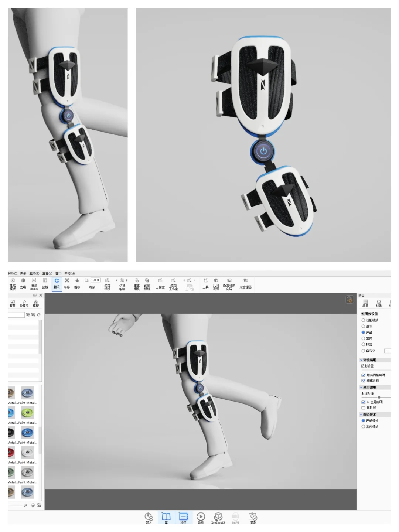Open the 工作室 studio icon
The height and width of the screenshot is (532, 399).
[160, 284]
